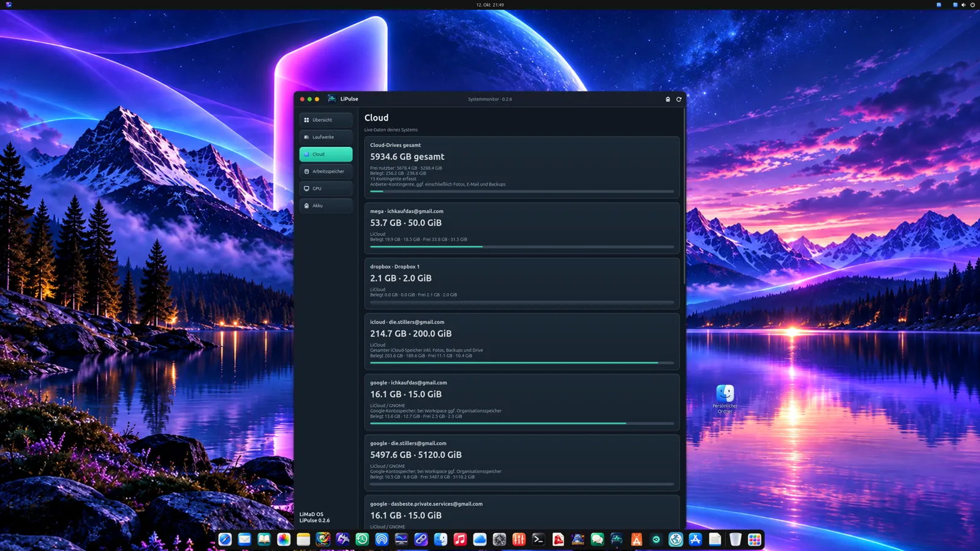The image size is (980, 551).
Task: Open the Terminal icon in dock
Action: click(538, 539)
